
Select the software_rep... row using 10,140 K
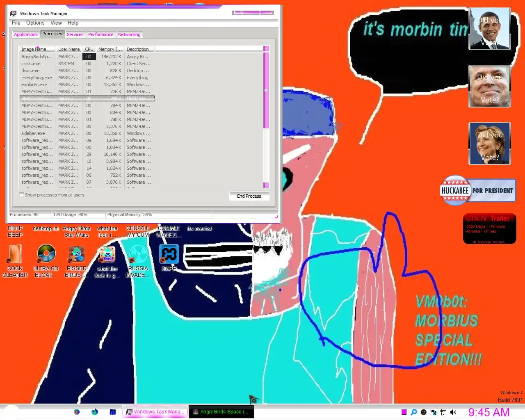tap(87, 154)
